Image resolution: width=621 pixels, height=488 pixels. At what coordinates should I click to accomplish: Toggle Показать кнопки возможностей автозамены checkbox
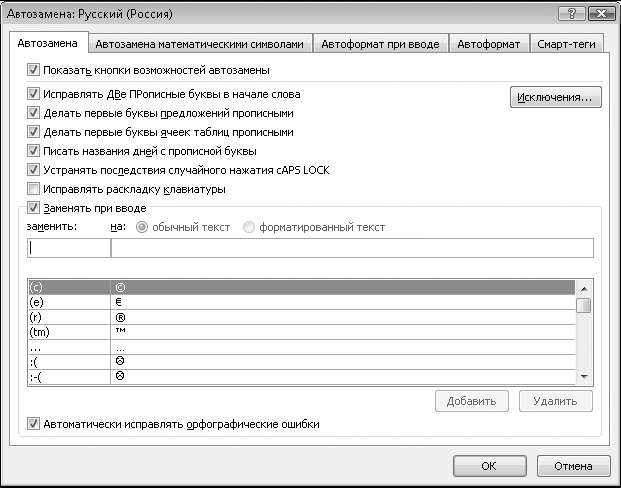(33, 70)
